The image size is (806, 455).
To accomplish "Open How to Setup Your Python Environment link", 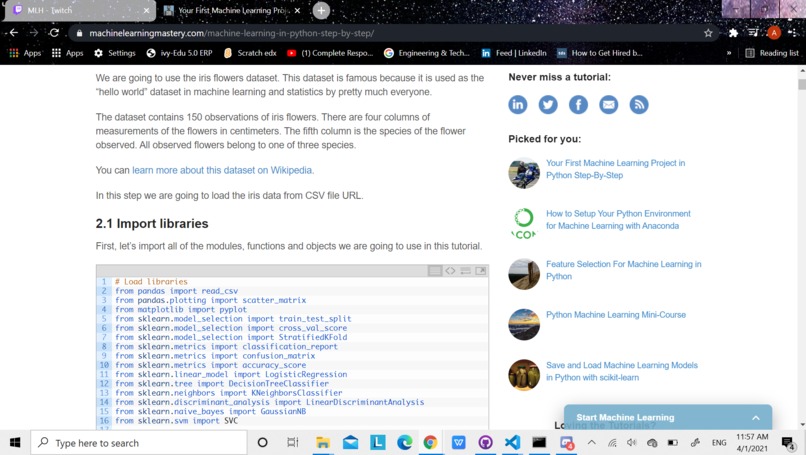I will tap(618, 220).
